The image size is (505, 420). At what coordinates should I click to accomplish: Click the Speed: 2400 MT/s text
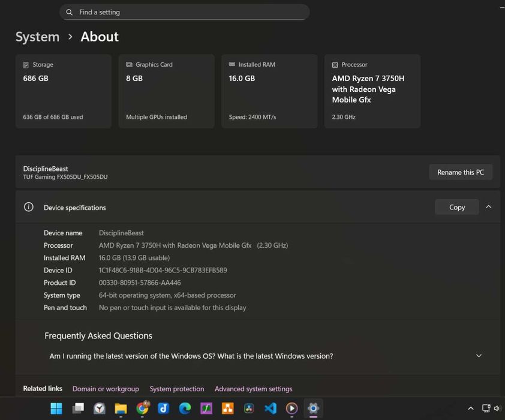coord(252,117)
